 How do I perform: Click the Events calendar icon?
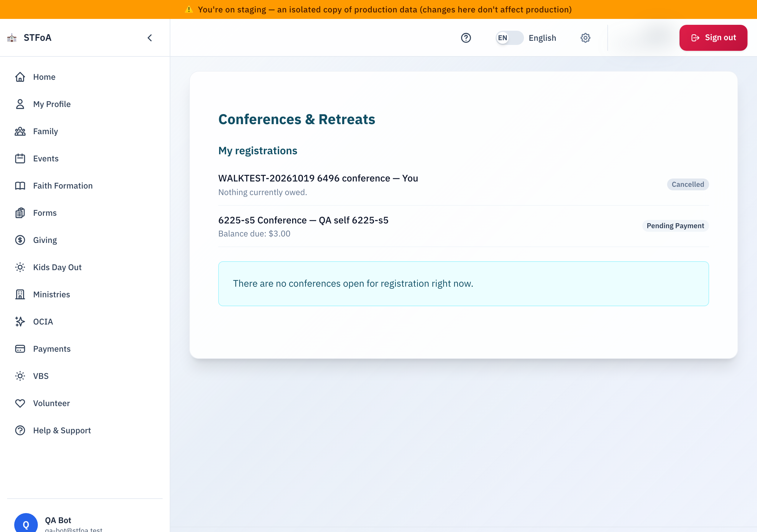(20, 158)
